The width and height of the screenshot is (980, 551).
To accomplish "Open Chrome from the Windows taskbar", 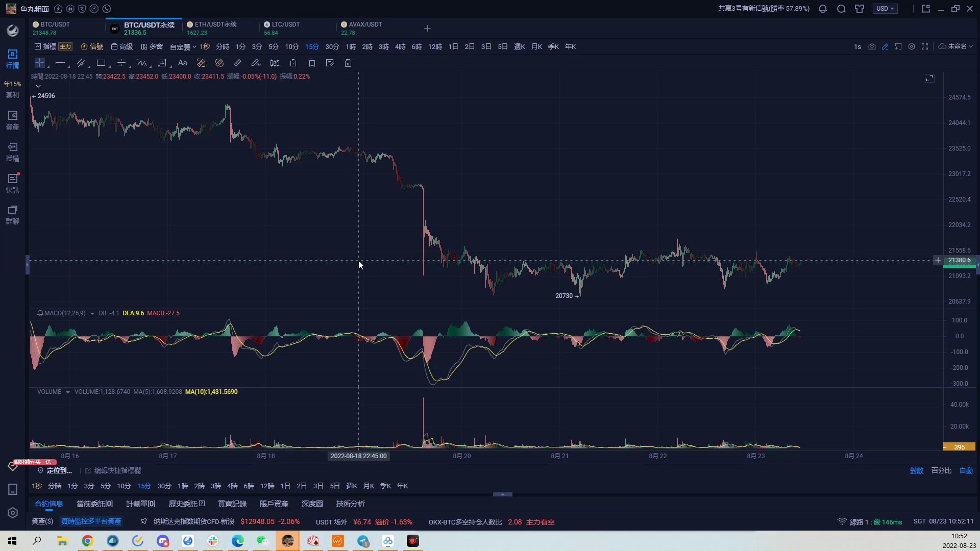I will [x=88, y=541].
